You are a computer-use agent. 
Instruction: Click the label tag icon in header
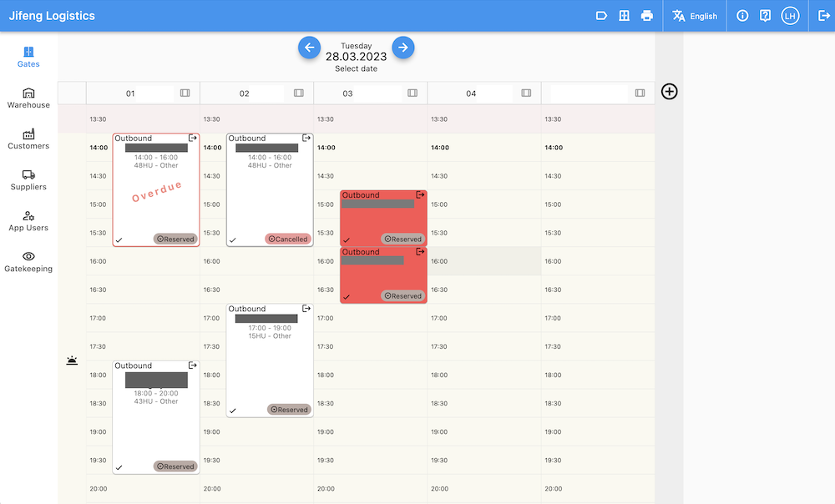pyautogui.click(x=600, y=16)
